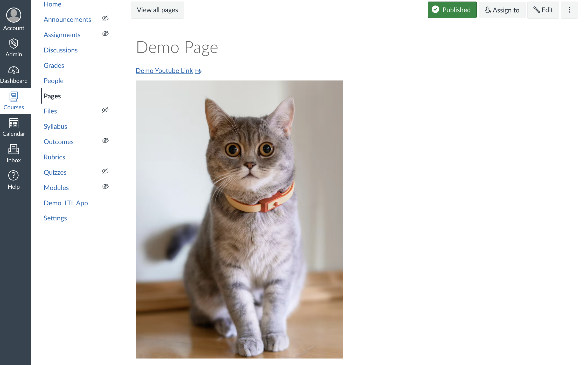Select Demo_LTI_App in course navigation
Screen dimensions: 588x365
pos(66,203)
